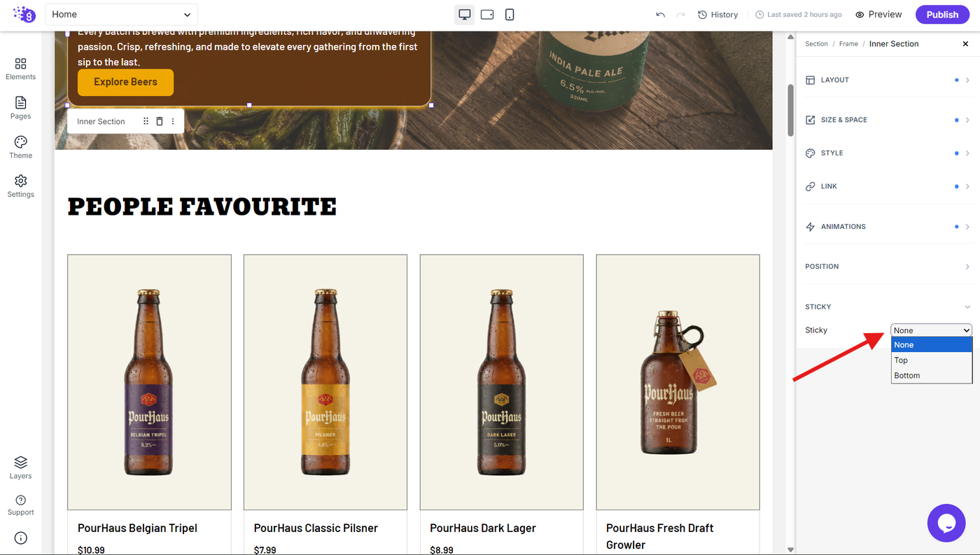Delete the Inner Section with trash icon
Screen dimensions: 980x555
pos(159,121)
